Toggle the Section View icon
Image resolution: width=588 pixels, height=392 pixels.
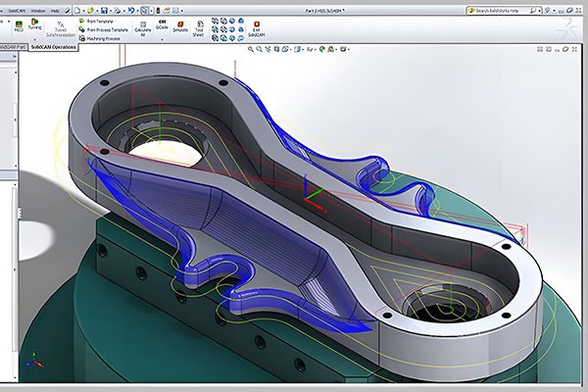click(276, 49)
